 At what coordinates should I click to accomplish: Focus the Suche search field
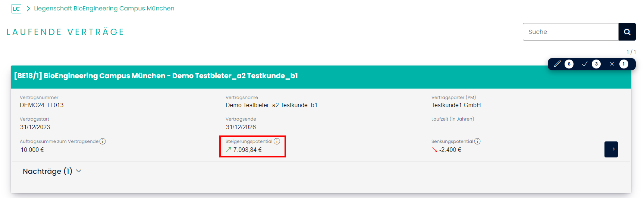click(570, 32)
